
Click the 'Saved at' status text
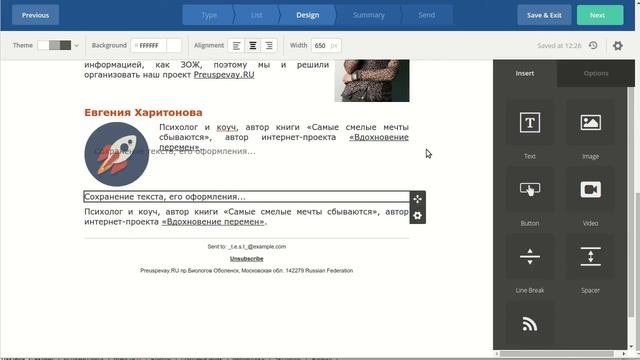click(559, 46)
